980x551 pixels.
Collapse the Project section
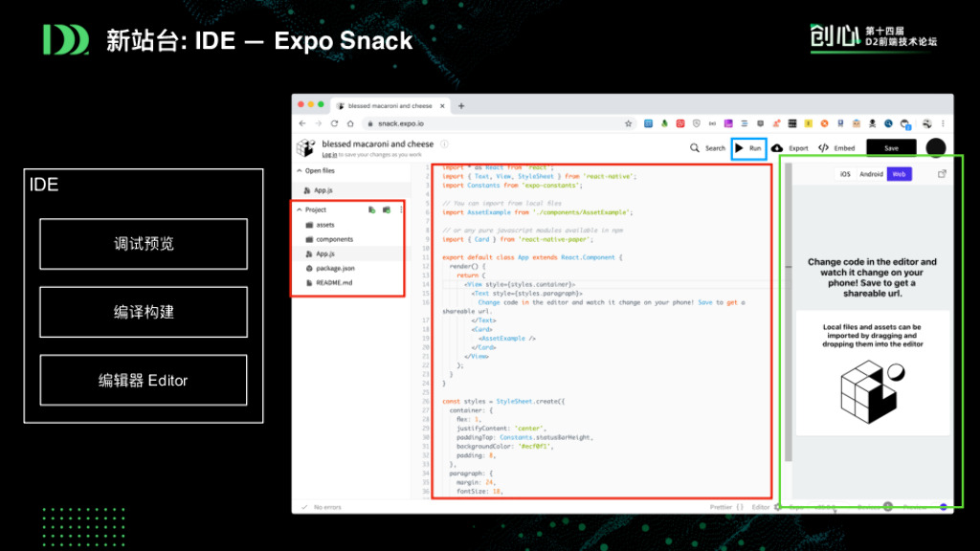tap(299, 209)
